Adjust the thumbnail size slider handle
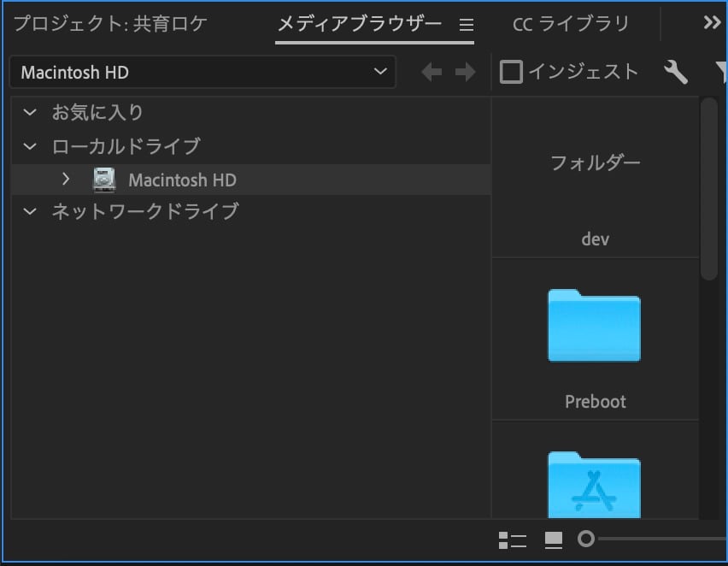The width and height of the screenshot is (728, 566). [x=586, y=539]
